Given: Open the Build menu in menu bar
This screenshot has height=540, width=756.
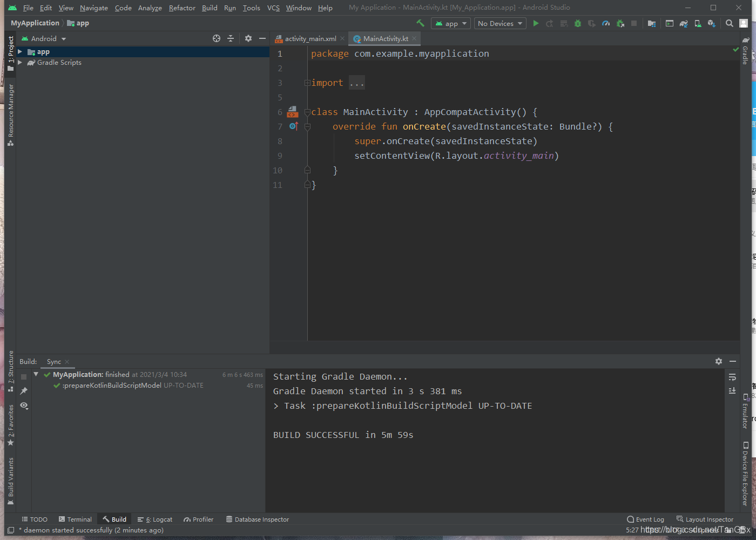Looking at the screenshot, I should coord(210,8).
